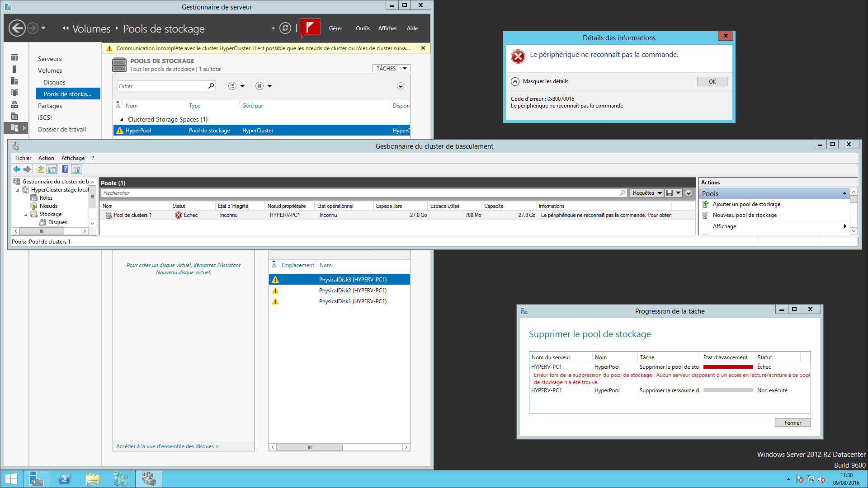Open the Afficher menu
Screen dimensions: 868x488
coord(387,28)
